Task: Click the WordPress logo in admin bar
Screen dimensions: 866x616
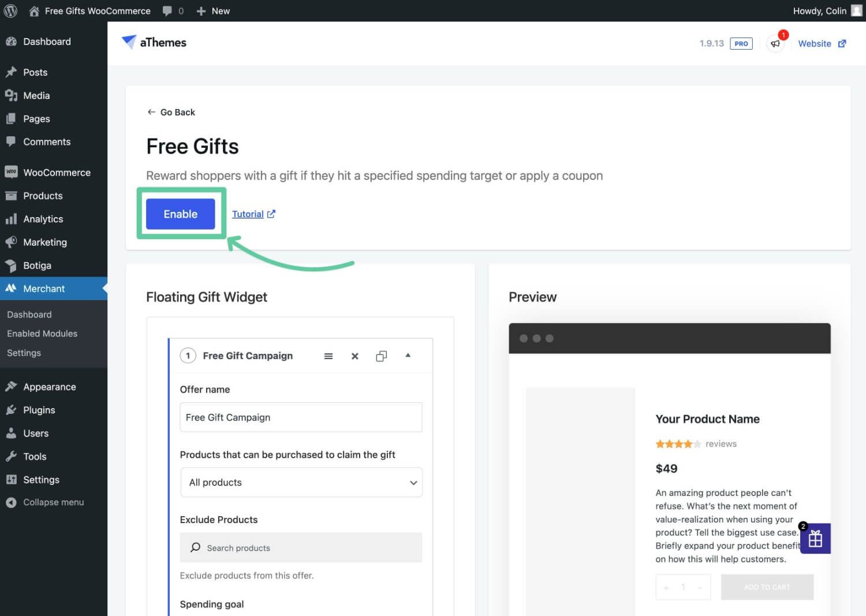Action: pos(11,11)
